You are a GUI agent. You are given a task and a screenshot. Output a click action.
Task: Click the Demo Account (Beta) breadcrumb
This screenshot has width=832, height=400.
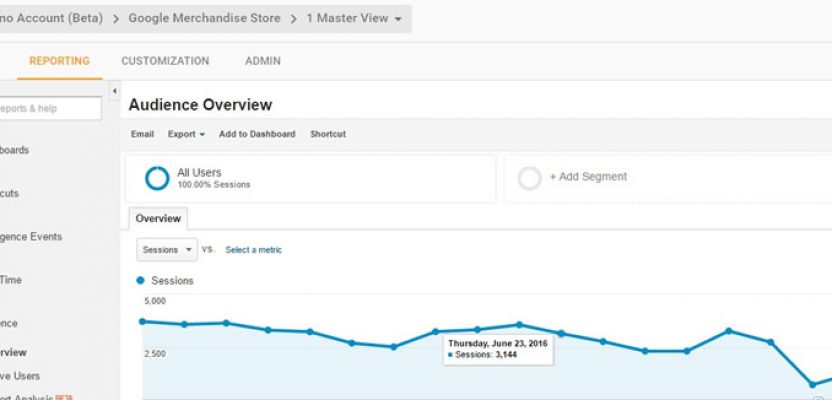coord(51,18)
